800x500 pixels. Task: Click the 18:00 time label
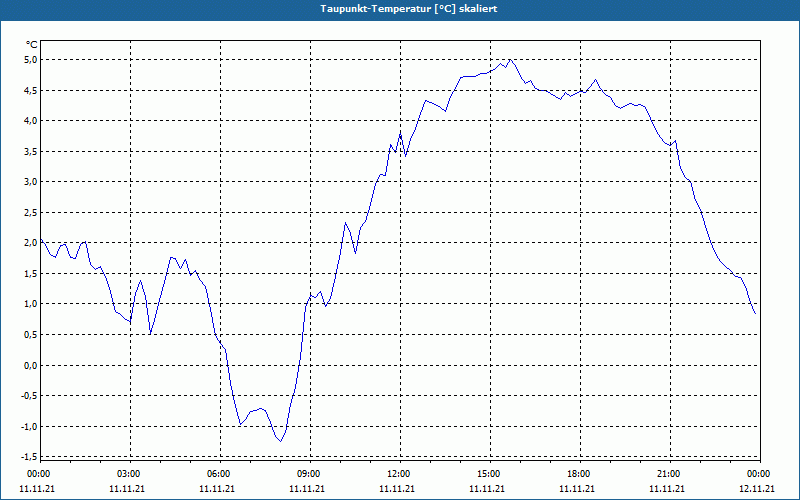click(577, 474)
